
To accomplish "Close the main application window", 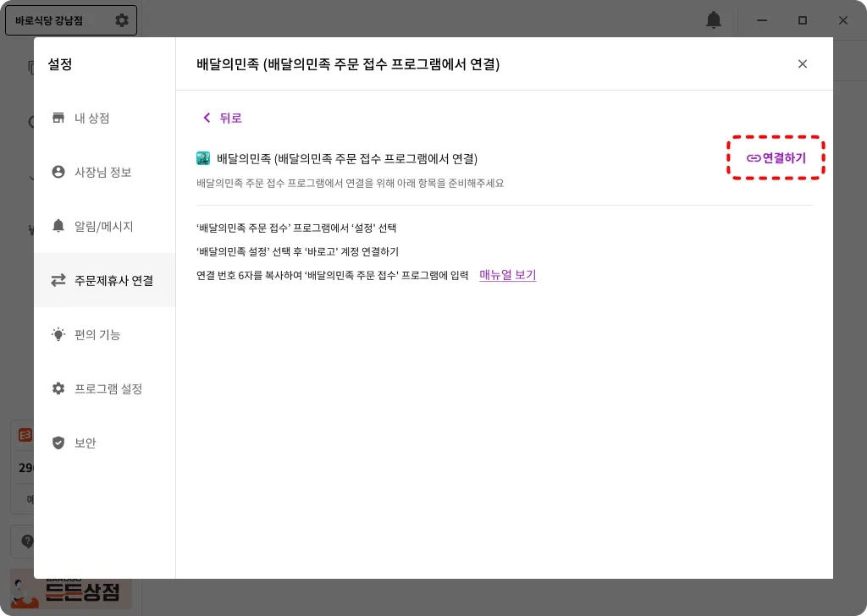I will click(842, 20).
